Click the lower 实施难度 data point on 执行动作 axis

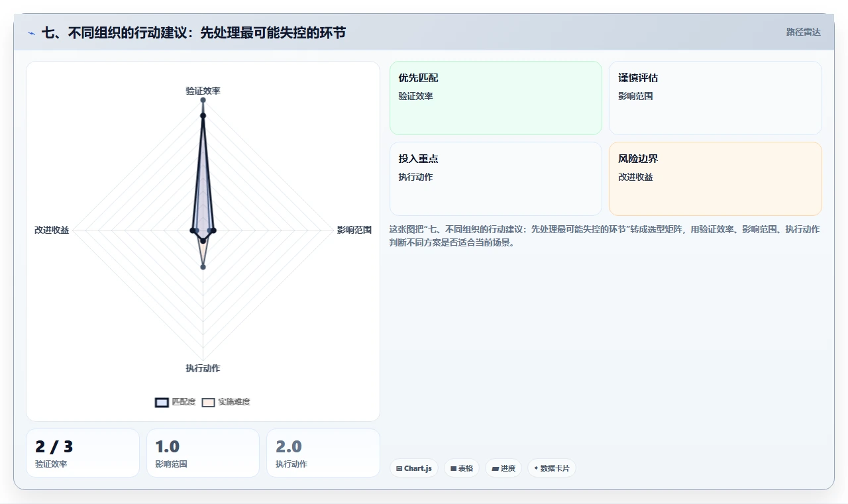click(203, 267)
